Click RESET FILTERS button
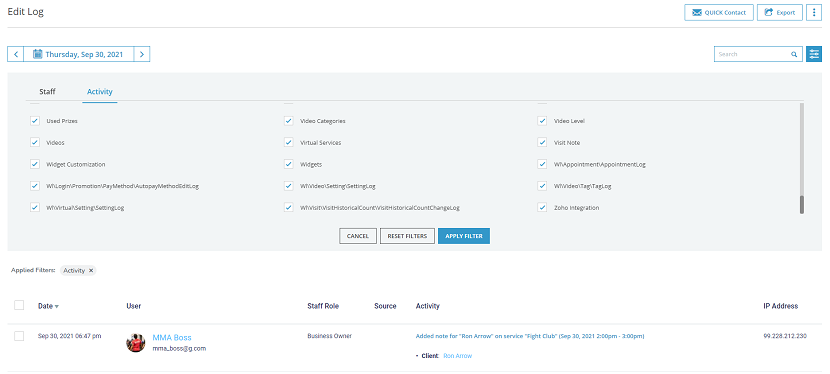The width and height of the screenshot is (830, 374). click(x=407, y=236)
